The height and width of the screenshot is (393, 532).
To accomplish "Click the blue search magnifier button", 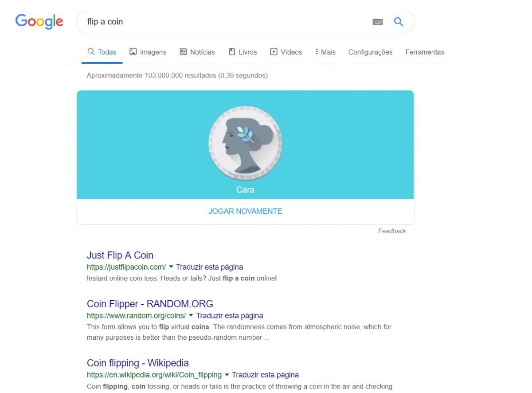I will 399,22.
